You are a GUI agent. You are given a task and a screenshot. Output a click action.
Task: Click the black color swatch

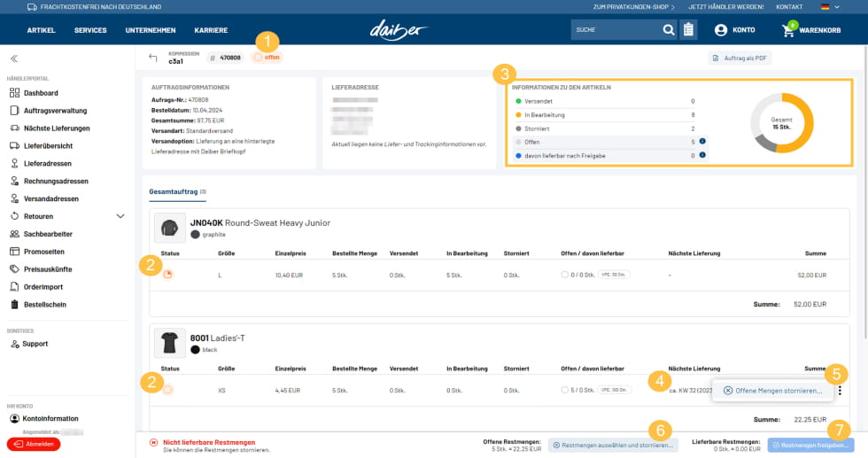click(195, 350)
